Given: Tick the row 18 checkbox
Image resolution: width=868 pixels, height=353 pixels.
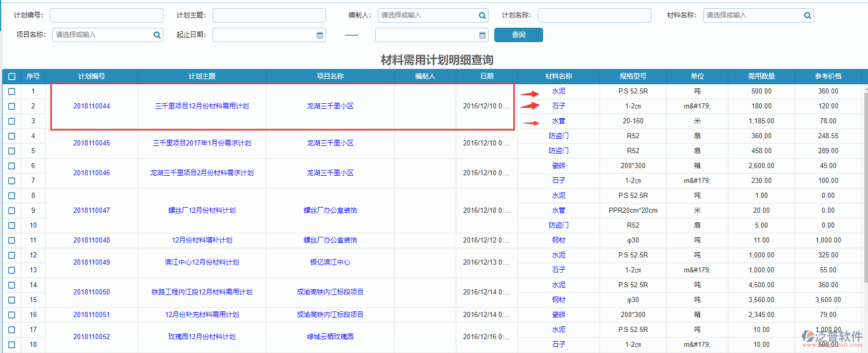Looking at the screenshot, I should coord(12,345).
